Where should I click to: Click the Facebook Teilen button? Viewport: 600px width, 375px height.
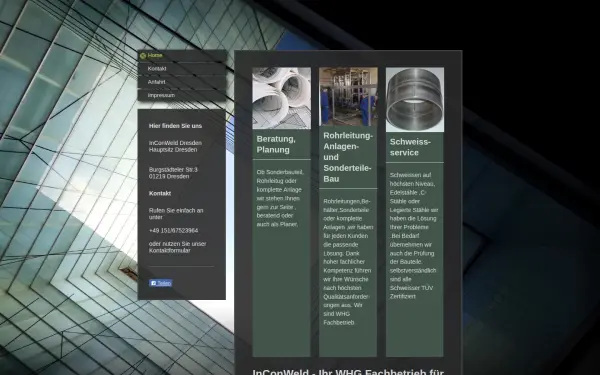(x=160, y=283)
